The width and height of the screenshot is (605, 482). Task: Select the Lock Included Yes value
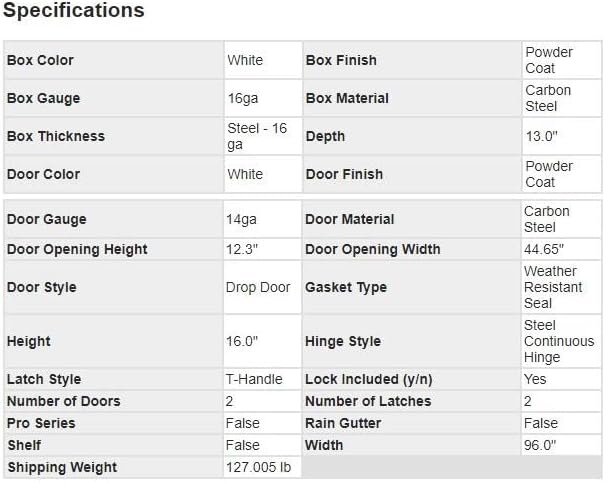tap(535, 379)
